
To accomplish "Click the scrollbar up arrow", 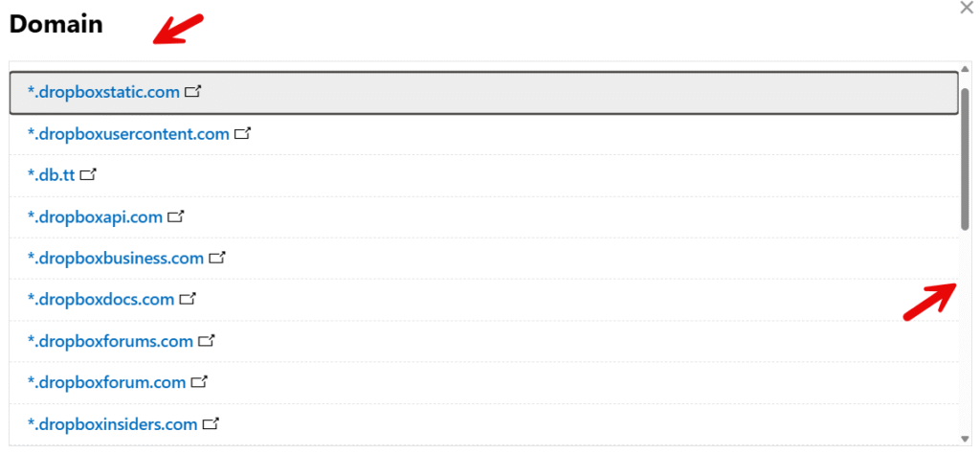I will pos(965,69).
